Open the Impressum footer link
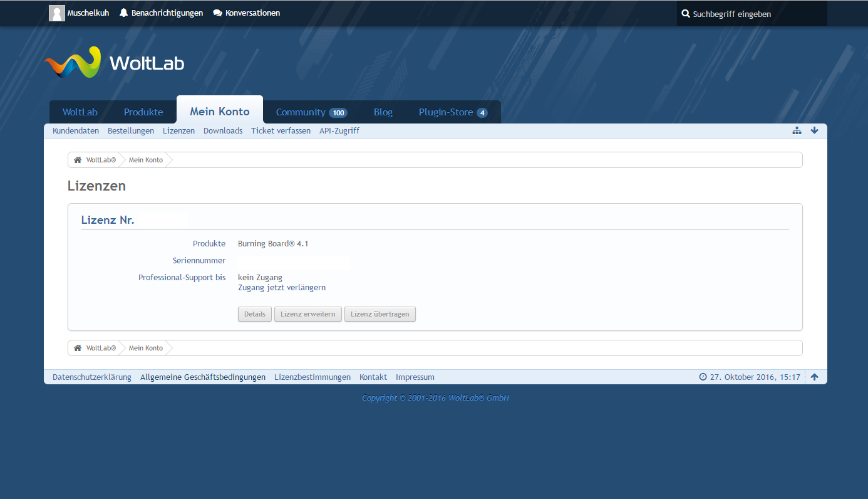Image resolution: width=868 pixels, height=499 pixels. [415, 377]
